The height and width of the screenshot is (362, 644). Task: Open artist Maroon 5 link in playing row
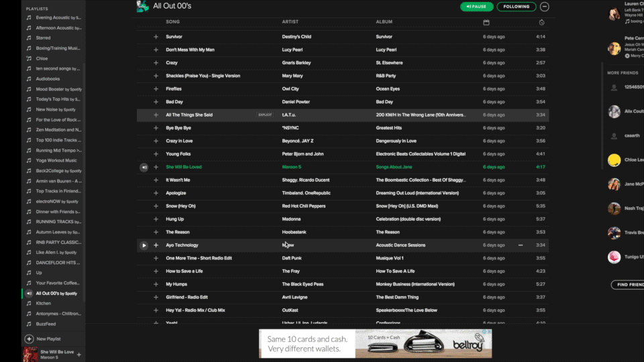(x=291, y=167)
